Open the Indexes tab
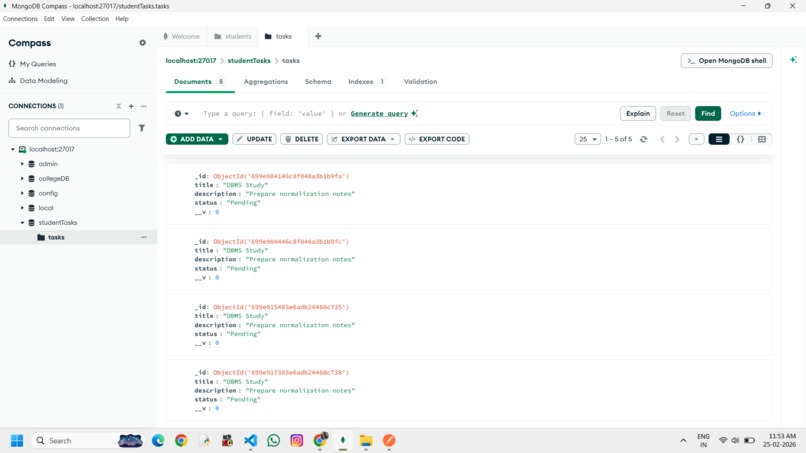This screenshot has height=453, width=806. (366, 82)
